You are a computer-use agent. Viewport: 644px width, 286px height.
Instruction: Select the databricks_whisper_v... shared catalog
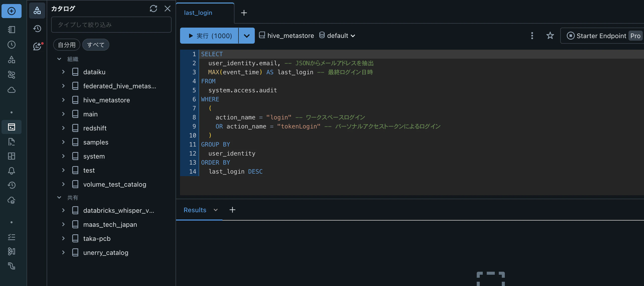[x=111, y=210]
